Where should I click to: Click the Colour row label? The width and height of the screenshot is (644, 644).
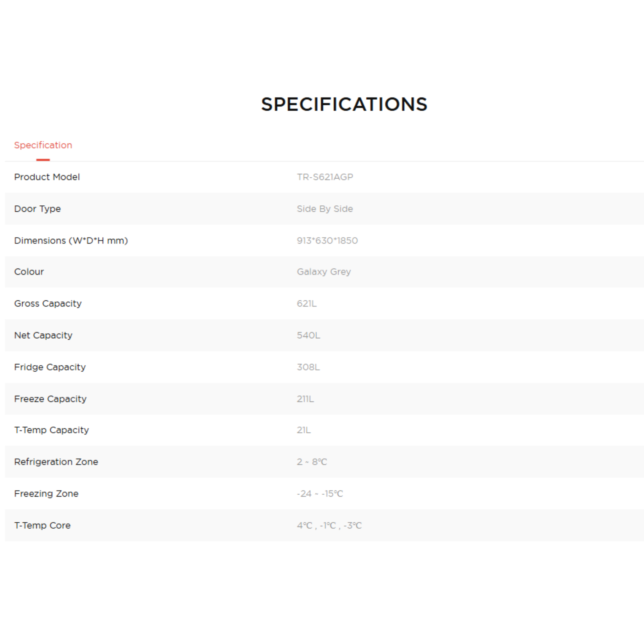[29, 272]
